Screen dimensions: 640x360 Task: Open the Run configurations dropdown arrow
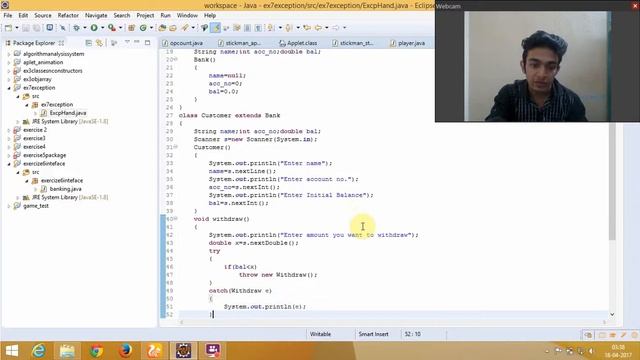coord(102,28)
